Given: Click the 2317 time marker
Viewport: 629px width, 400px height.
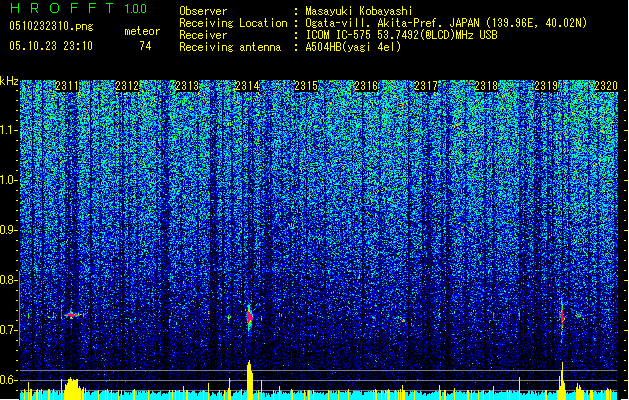Looking at the screenshot, I should click(426, 86).
